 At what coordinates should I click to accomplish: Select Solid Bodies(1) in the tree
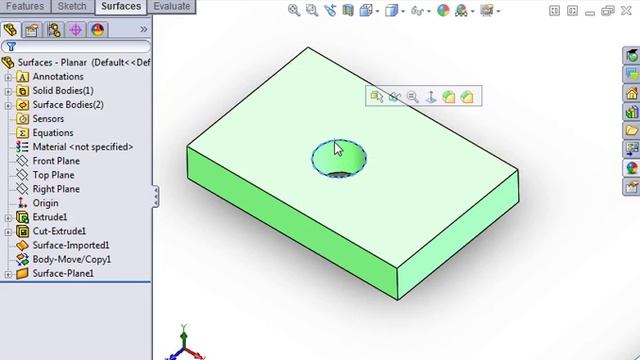pyautogui.click(x=63, y=91)
